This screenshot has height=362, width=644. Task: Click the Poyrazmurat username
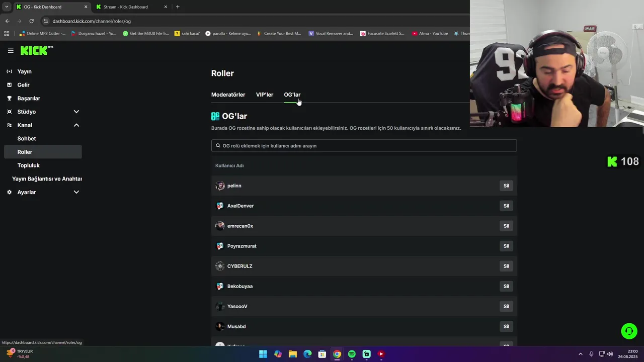click(x=242, y=246)
